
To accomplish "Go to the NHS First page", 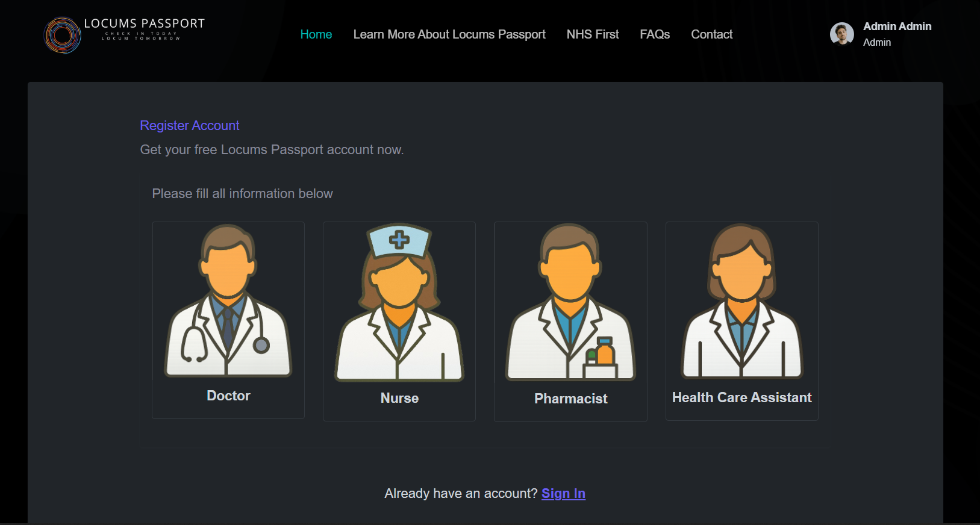I will tap(593, 34).
